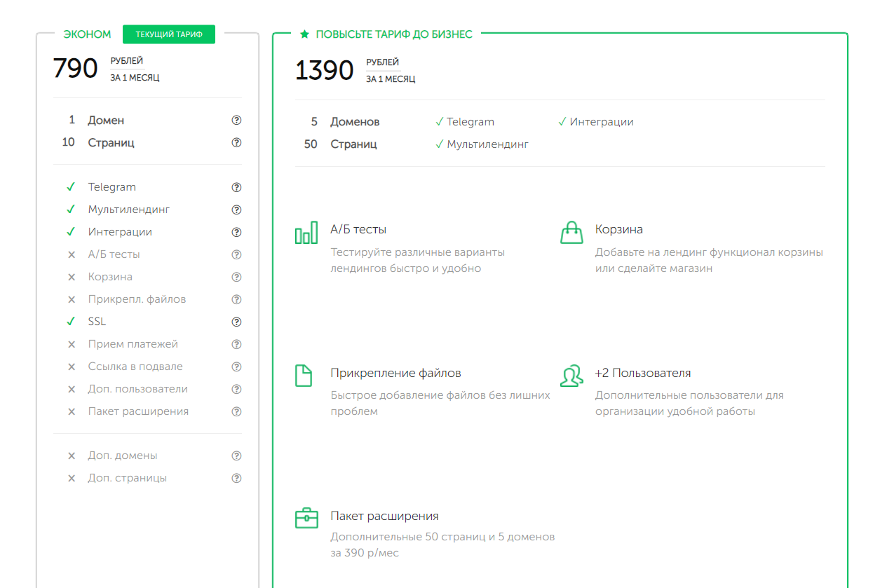Click Повысьте тариф до Бизнес heading
887x588 pixels.
coord(394,34)
